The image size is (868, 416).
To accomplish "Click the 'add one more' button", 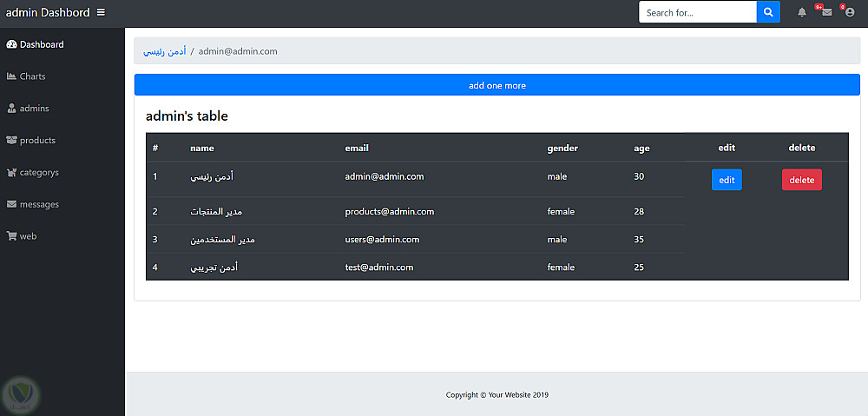I will click(497, 85).
